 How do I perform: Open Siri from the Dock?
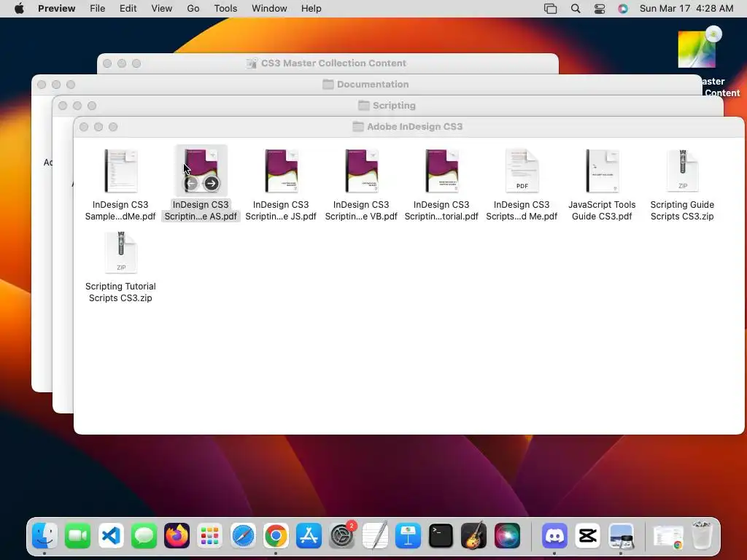coord(507,536)
